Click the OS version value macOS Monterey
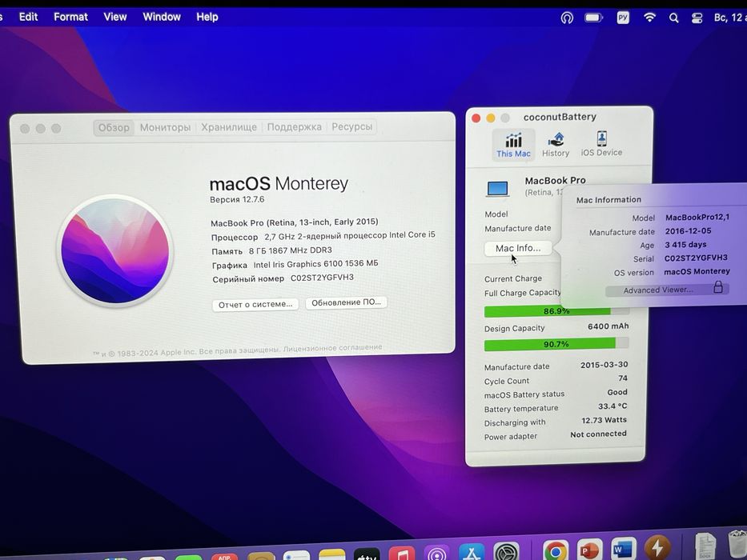This screenshot has width=747, height=560. point(697,271)
